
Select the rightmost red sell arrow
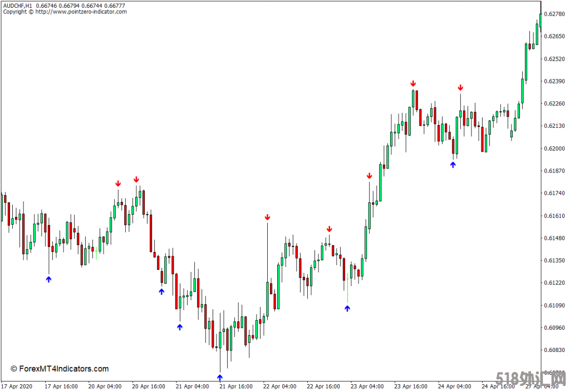pos(460,88)
